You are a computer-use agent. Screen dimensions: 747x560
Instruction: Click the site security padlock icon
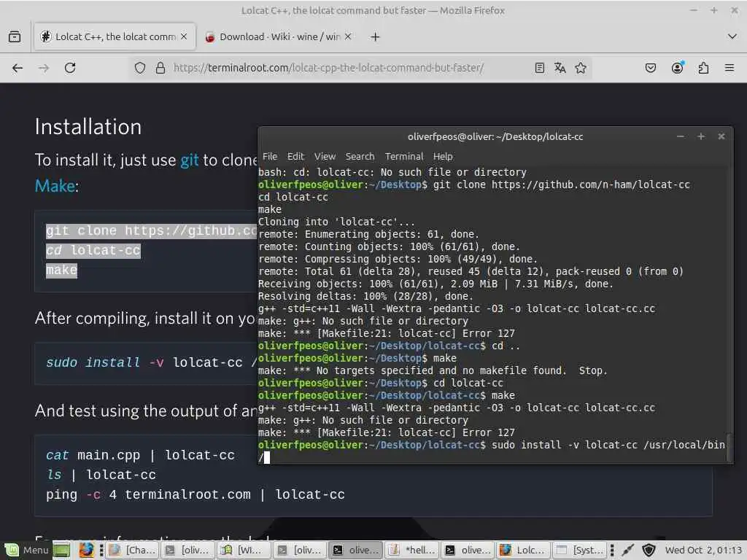click(160, 68)
